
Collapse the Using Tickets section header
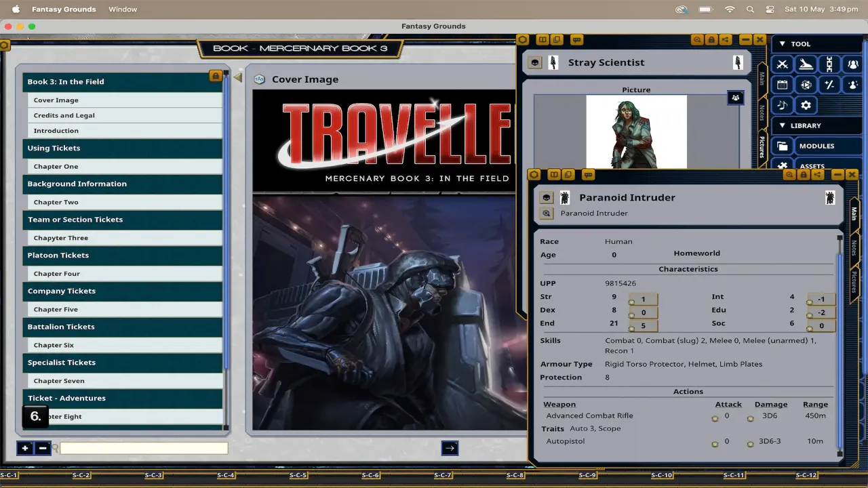tap(123, 148)
